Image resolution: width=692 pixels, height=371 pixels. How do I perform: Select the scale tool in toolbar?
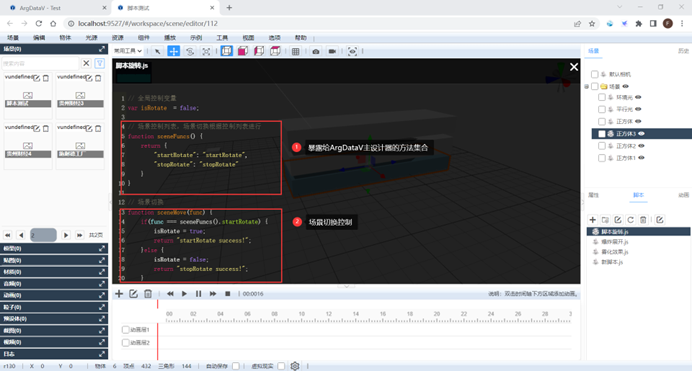pyautogui.click(x=206, y=51)
